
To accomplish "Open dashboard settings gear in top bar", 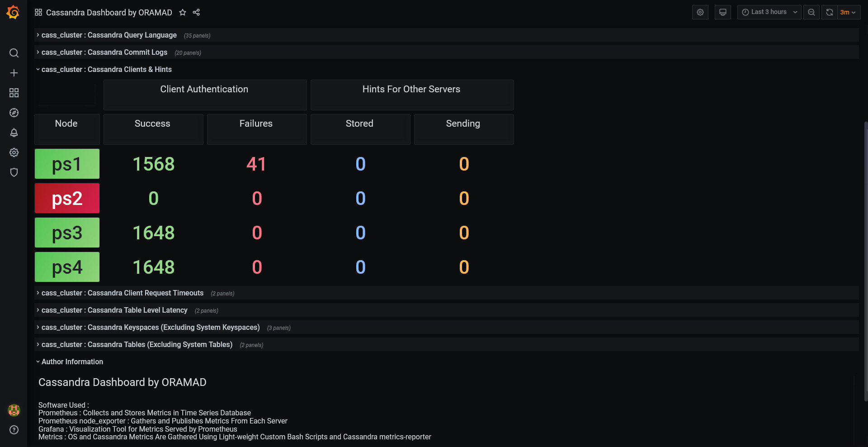I will click(700, 12).
